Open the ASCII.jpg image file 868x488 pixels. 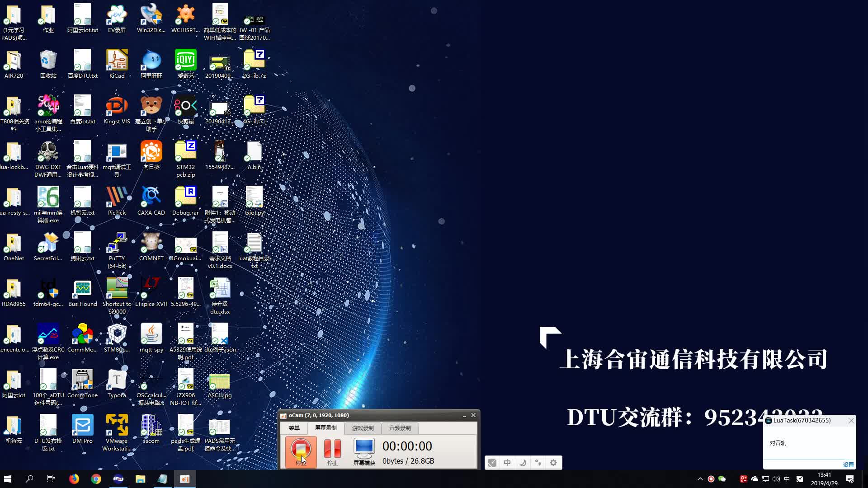(x=220, y=384)
